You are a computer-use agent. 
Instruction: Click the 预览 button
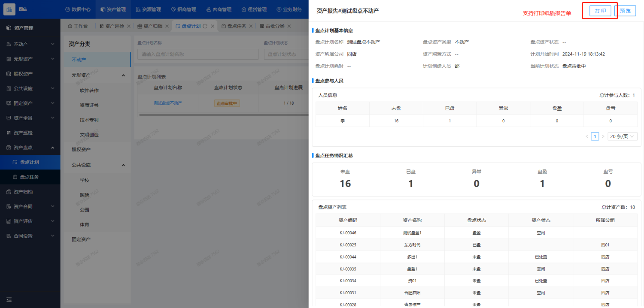point(625,11)
